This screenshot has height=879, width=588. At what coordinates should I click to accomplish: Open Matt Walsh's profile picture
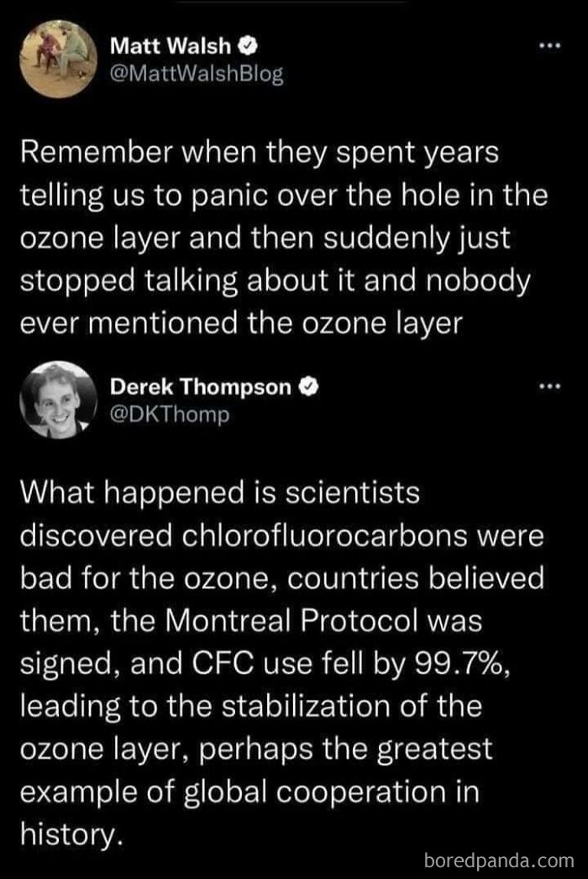pos(59,60)
